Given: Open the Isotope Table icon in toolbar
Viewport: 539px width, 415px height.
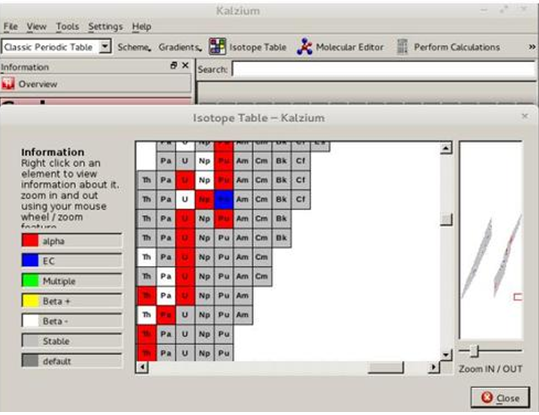Looking at the screenshot, I should tap(217, 46).
